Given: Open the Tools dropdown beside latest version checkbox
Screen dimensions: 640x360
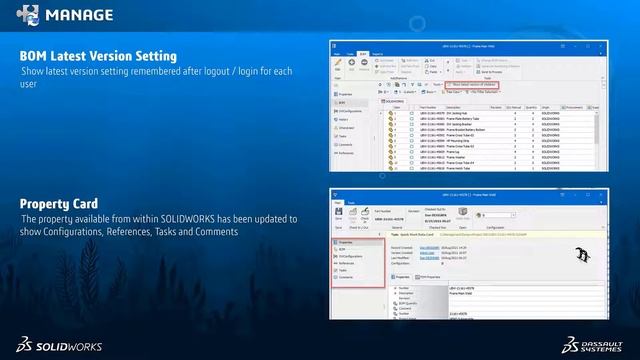Looking at the screenshot, I should click(438, 84).
